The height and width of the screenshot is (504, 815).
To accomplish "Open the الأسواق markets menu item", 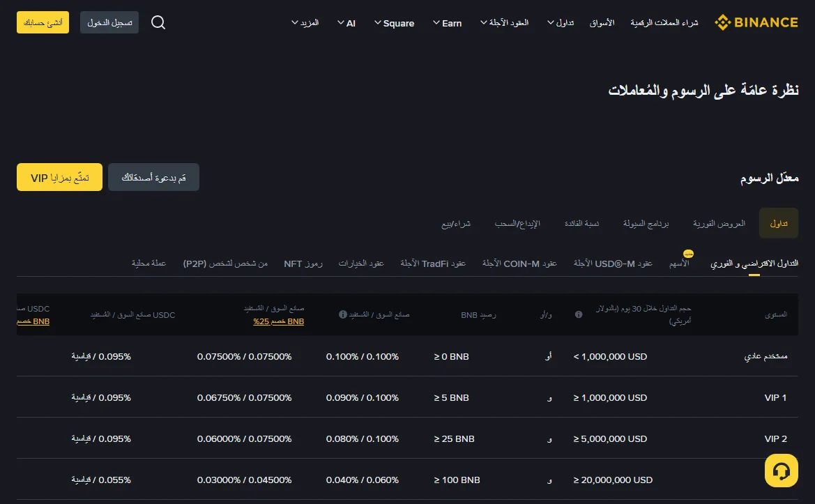I will point(602,23).
